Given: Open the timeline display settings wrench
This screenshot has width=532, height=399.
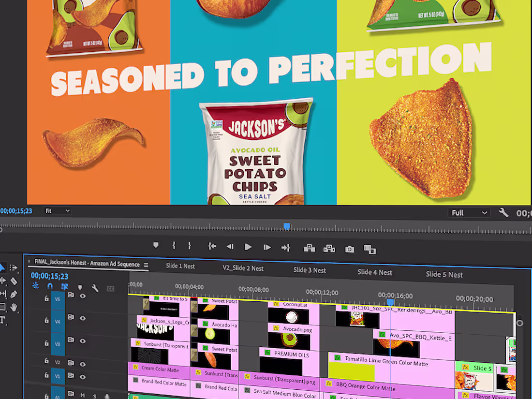Looking at the screenshot, I should tap(95, 288).
